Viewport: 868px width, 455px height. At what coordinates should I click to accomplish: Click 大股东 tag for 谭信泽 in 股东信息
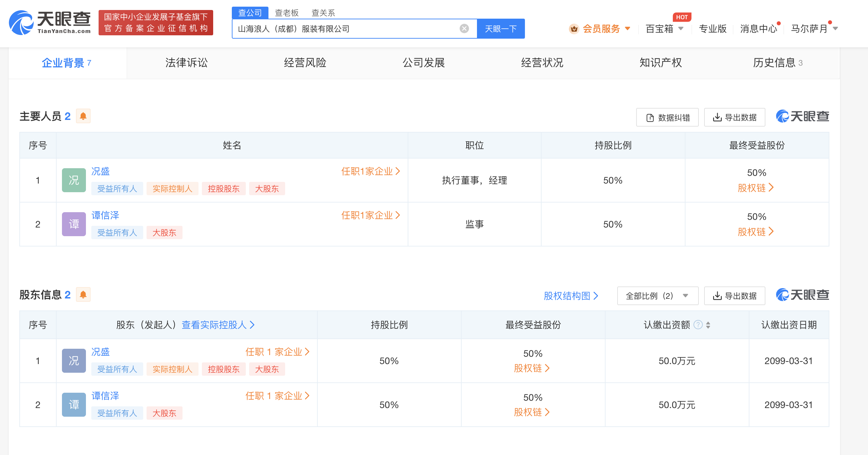[164, 413]
